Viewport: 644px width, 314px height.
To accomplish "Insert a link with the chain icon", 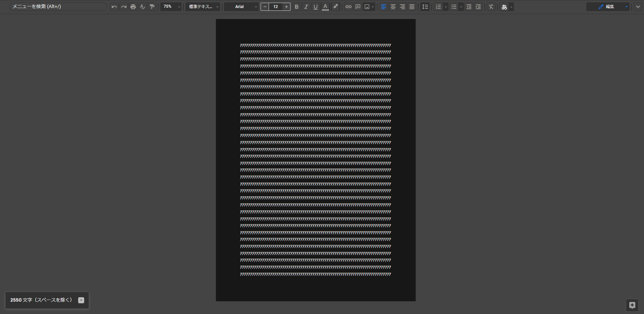I will click(x=348, y=7).
